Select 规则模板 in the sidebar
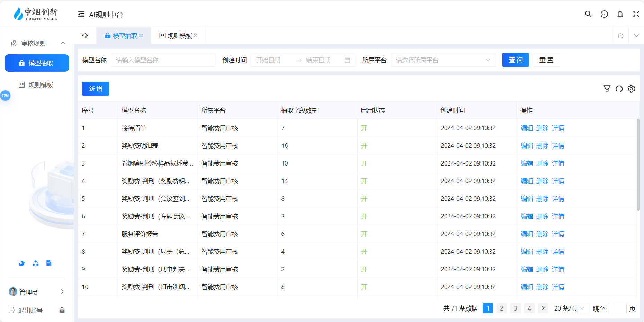 (x=37, y=85)
